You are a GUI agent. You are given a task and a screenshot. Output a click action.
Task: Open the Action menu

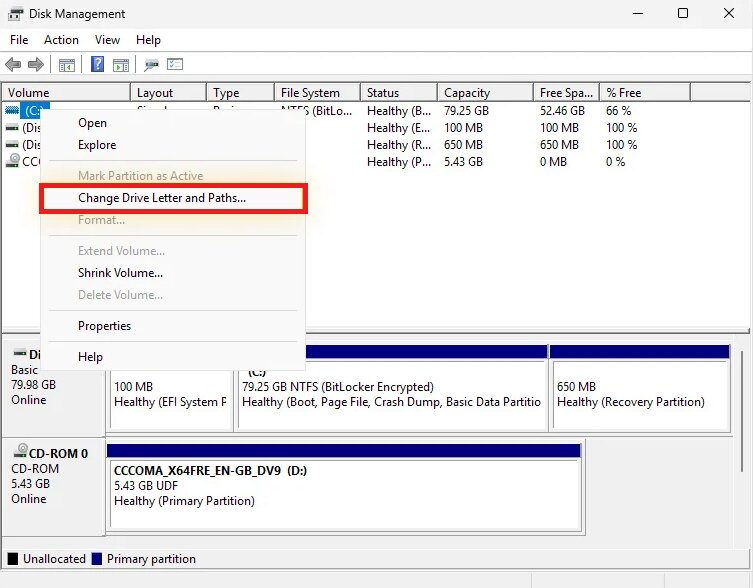(61, 40)
